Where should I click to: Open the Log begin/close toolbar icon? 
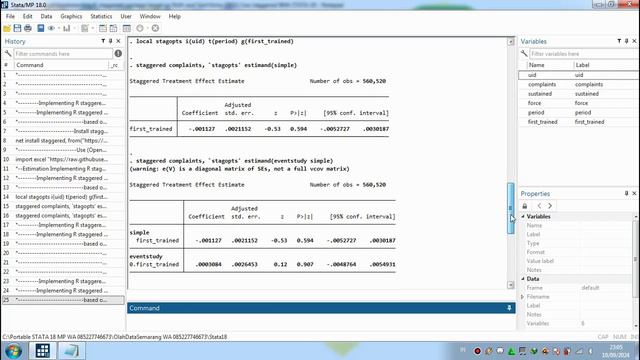[40, 28]
